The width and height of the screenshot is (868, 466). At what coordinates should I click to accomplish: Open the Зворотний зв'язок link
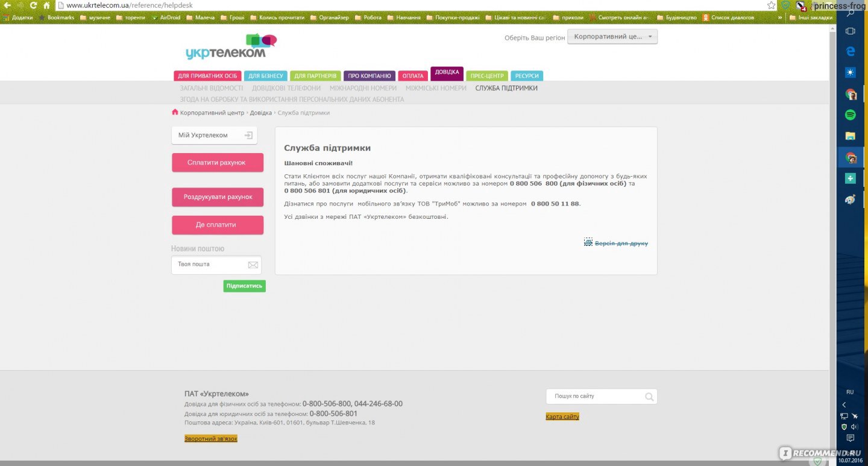211,439
